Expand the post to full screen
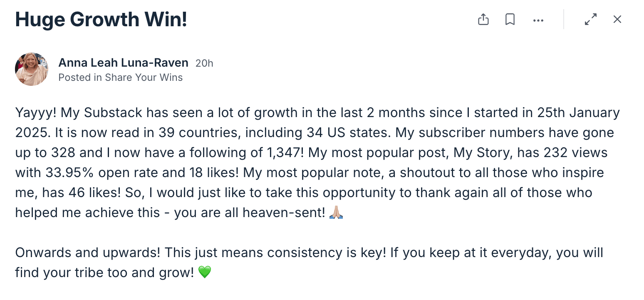The image size is (644, 300). 591,20
